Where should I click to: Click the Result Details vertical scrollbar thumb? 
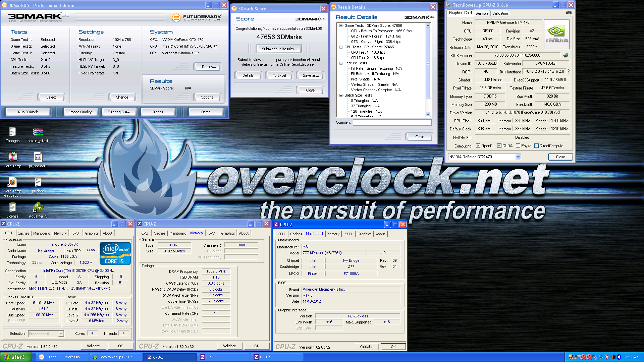428,64
